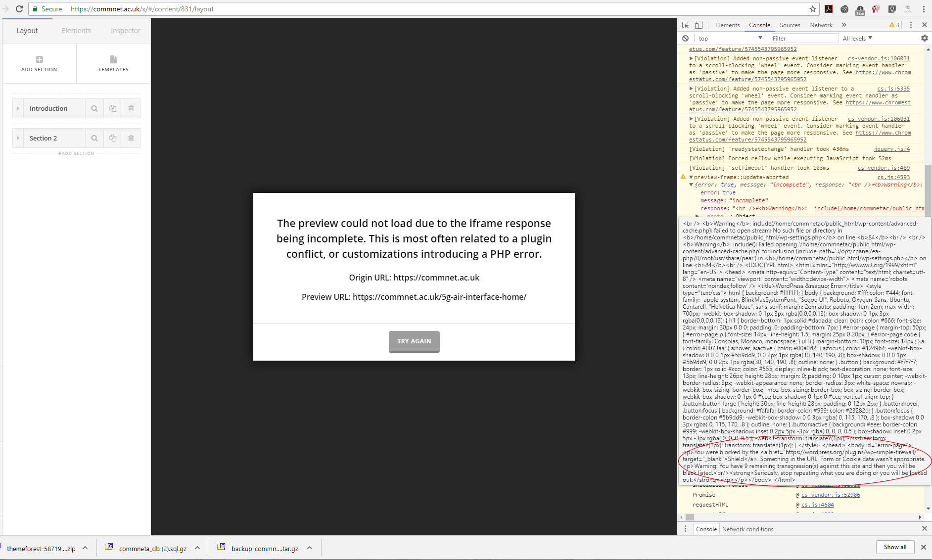Activate the inspect element picker

pyautogui.click(x=685, y=25)
